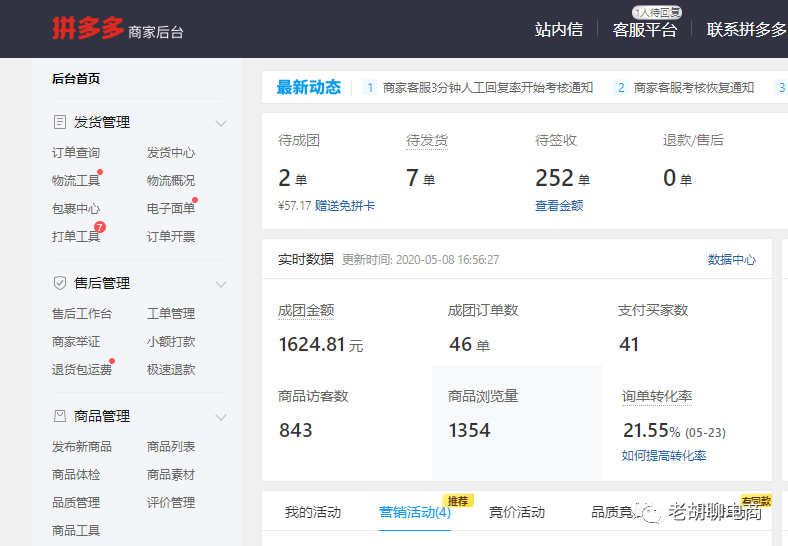The width and height of the screenshot is (788, 546).
Task: Collapse the 售后管理 section chevron
Action: (221, 284)
